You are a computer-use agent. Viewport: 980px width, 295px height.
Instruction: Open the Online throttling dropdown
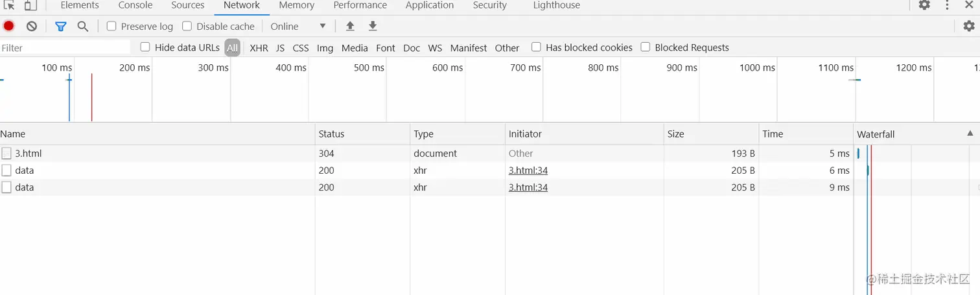pos(298,26)
